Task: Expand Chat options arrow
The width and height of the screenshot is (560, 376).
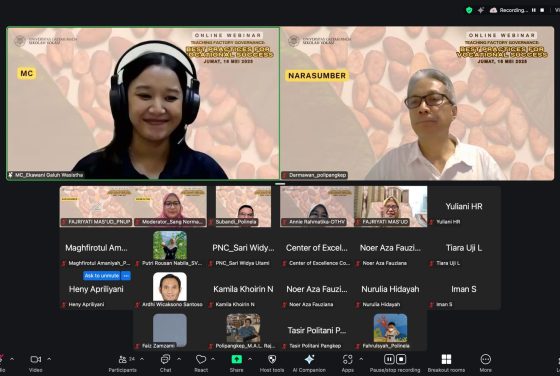Action: pyautogui.click(x=179, y=359)
